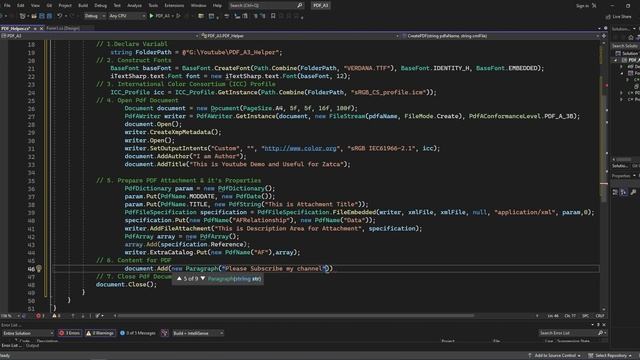
Task: Toggle the Warnings filter button
Action: click(x=100, y=333)
